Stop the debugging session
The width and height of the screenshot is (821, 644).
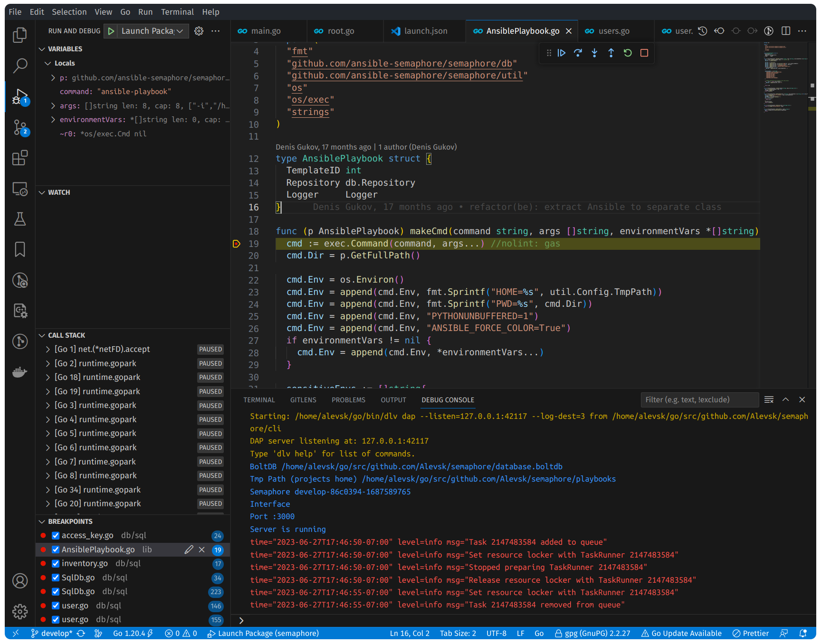click(x=644, y=53)
